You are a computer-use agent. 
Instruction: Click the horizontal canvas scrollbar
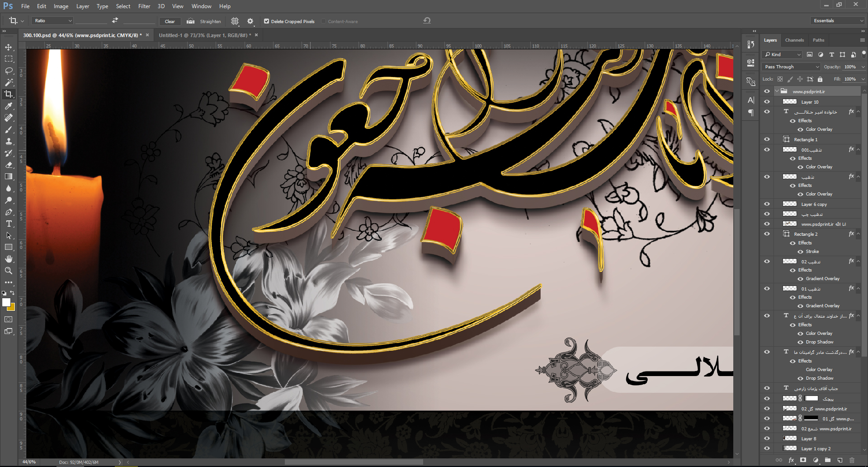point(354,462)
